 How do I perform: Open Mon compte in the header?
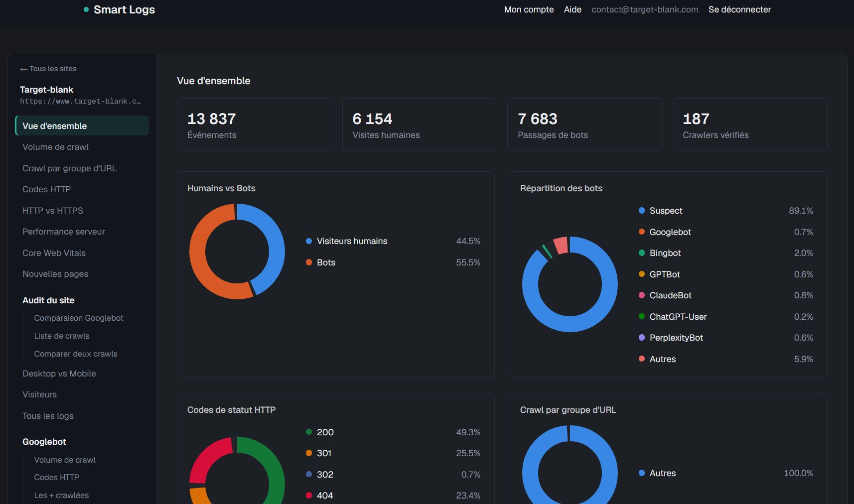[529, 9]
